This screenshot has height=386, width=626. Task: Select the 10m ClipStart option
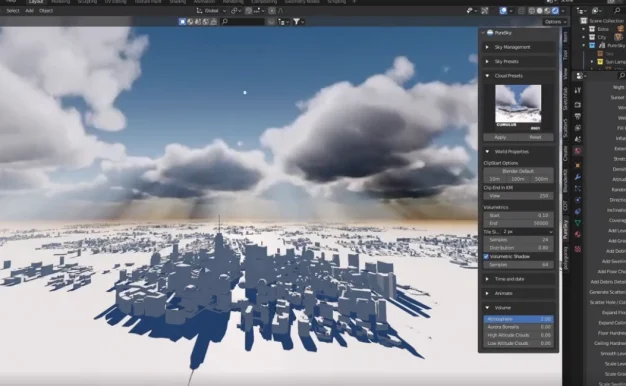495,179
